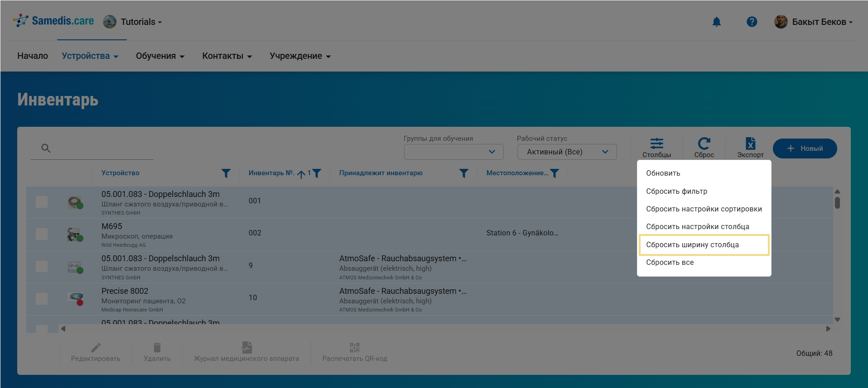Click the vertical scrollbar thumb of the table
Image resolution: width=868 pixels, height=388 pixels.
[x=837, y=202]
